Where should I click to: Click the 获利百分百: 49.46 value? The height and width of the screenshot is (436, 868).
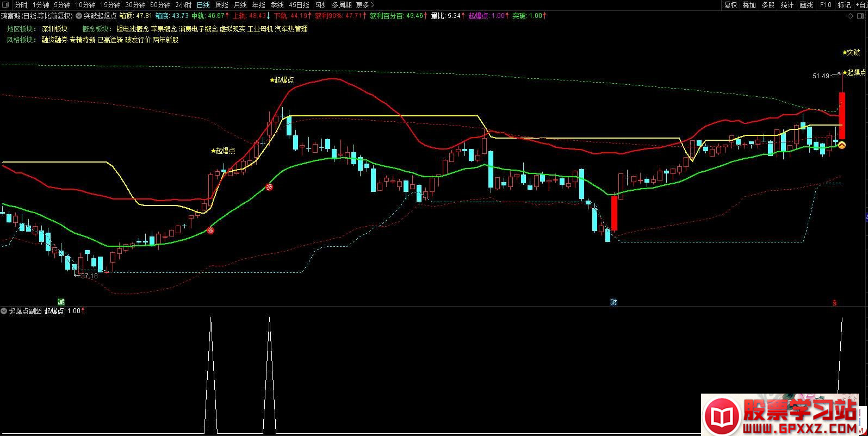[x=399, y=16]
